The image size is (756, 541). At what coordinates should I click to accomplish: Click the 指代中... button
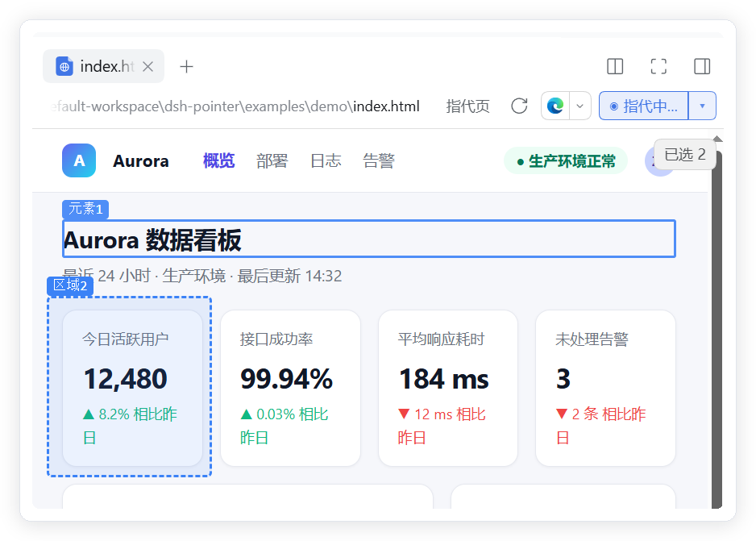click(644, 106)
